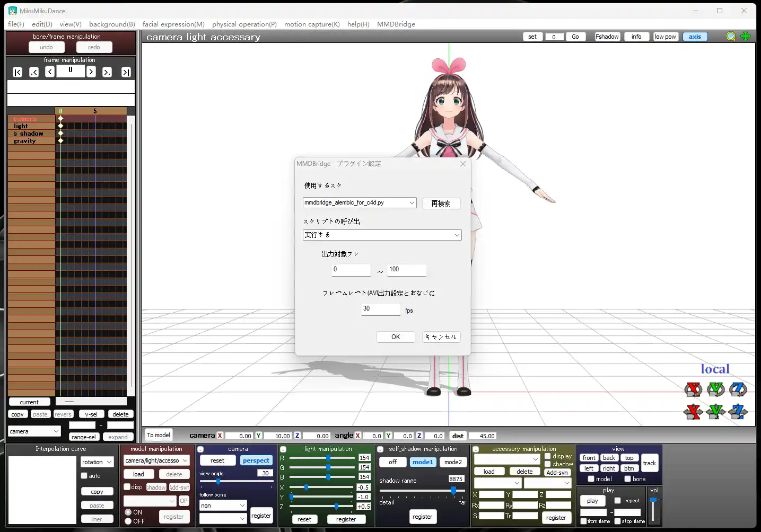Go to previous keyframe arrow button

[x=34, y=72]
